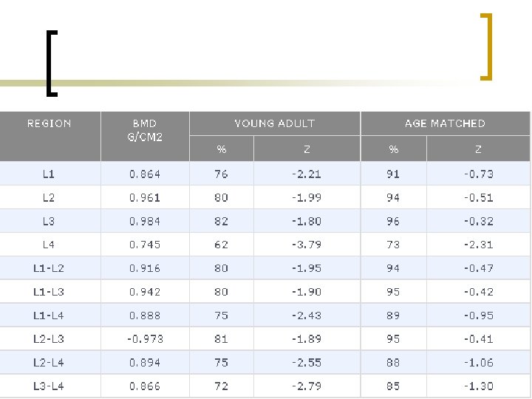532x399 pixels.
Task: Click the Z subheader under Age Matched
Action: 478,149
